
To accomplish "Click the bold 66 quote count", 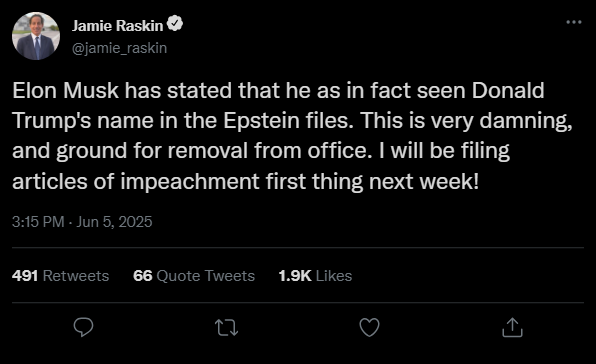I will tap(143, 275).
